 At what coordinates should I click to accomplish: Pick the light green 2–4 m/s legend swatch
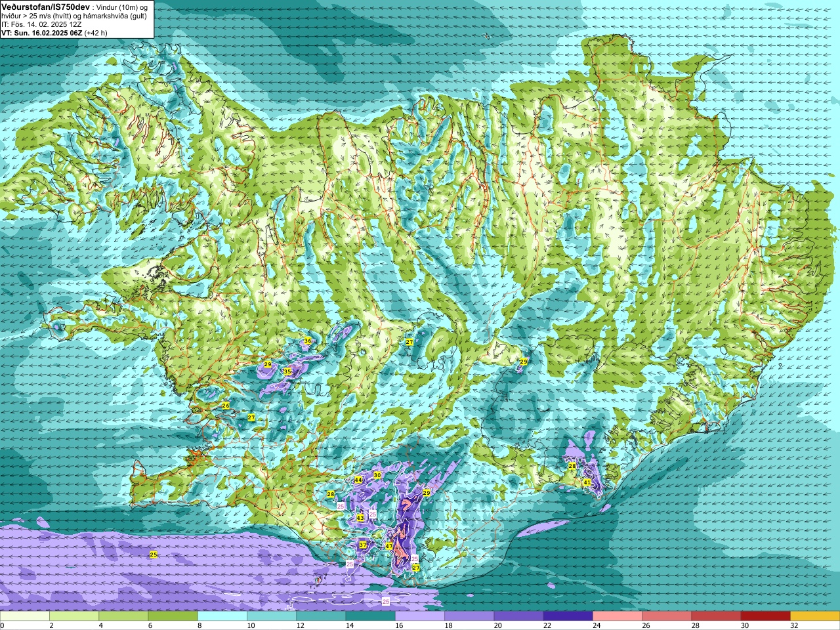(x=74, y=616)
